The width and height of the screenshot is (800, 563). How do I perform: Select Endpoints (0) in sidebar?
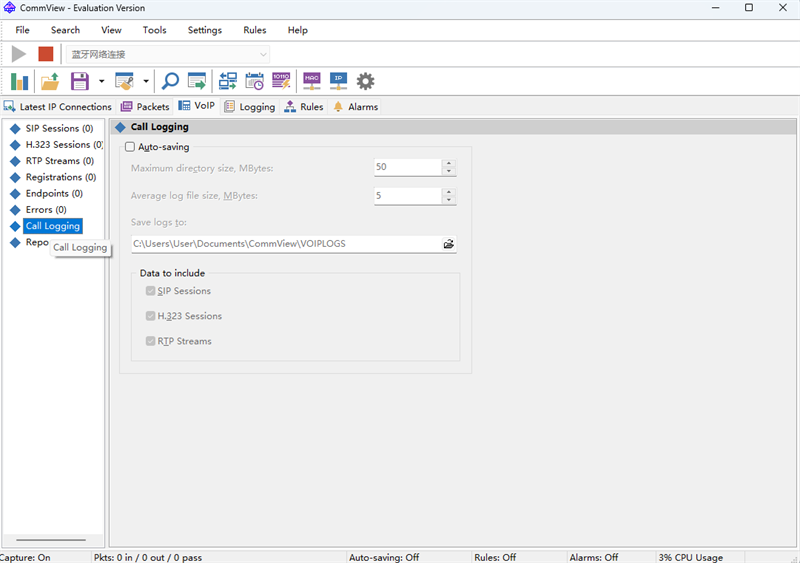[54, 193]
